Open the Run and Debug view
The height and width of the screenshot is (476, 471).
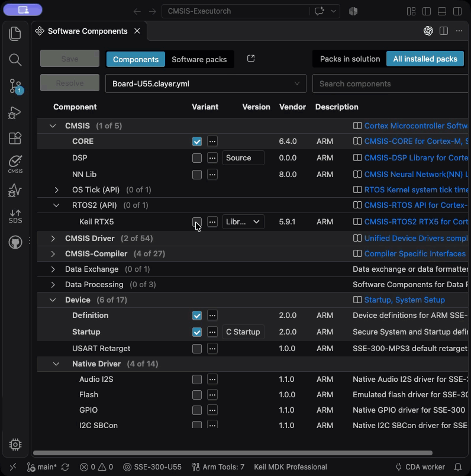pyautogui.click(x=15, y=112)
